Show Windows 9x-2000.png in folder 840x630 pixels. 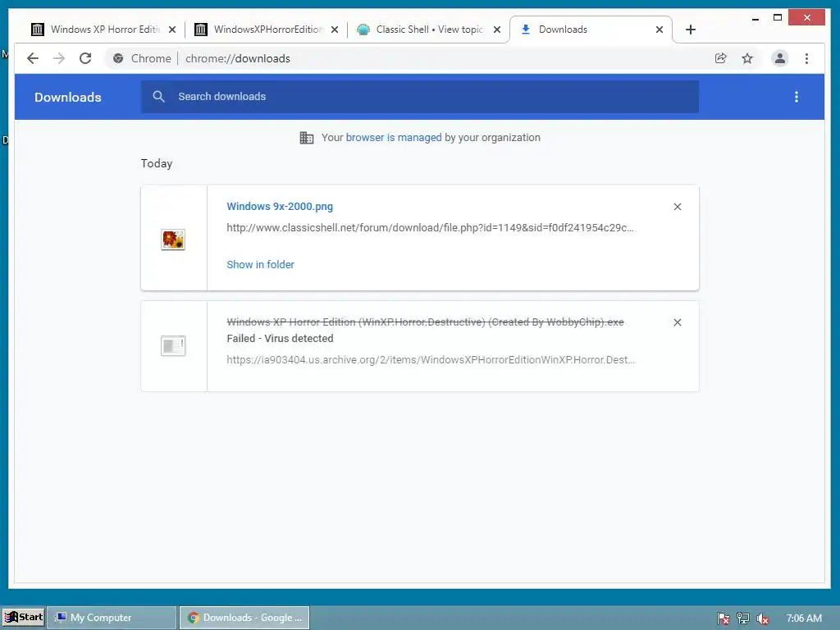coord(260,265)
